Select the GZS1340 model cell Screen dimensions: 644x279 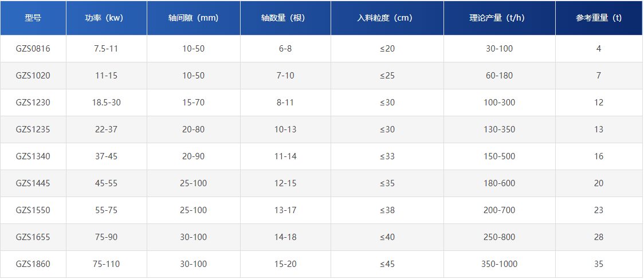pos(33,156)
